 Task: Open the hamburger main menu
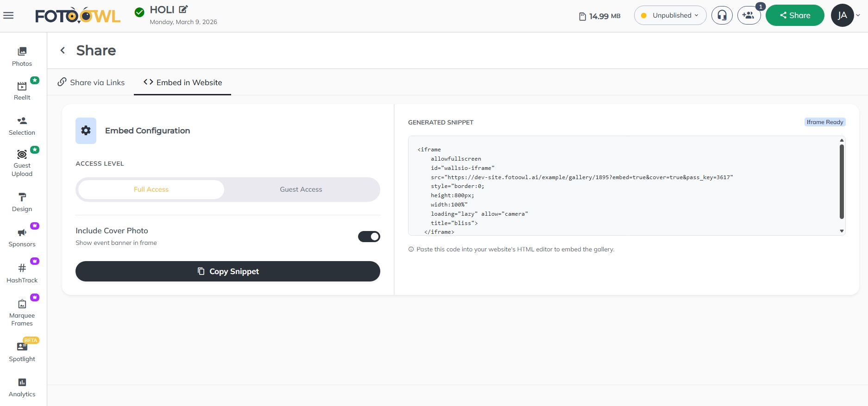click(x=8, y=15)
